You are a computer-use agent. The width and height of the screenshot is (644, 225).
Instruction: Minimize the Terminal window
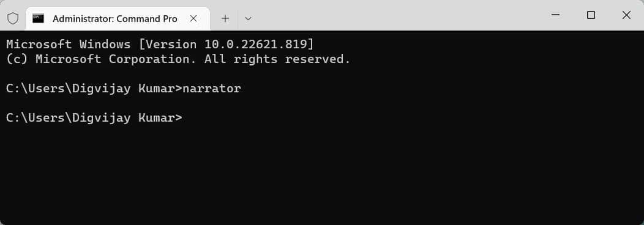click(x=556, y=15)
